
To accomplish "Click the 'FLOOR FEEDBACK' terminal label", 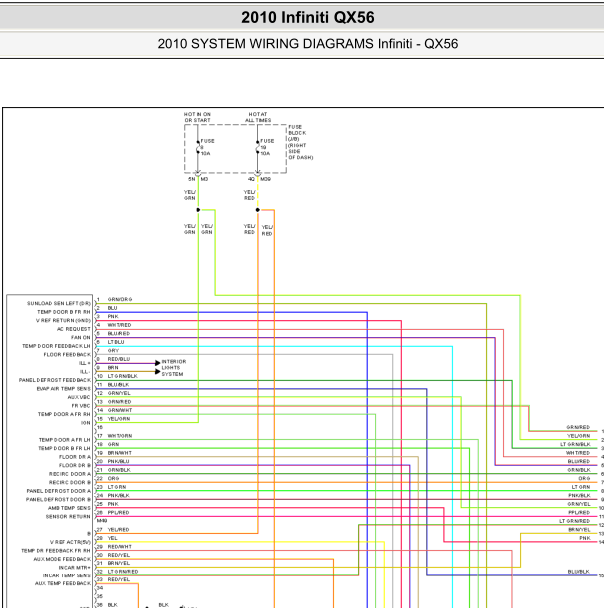I will coord(67,354).
